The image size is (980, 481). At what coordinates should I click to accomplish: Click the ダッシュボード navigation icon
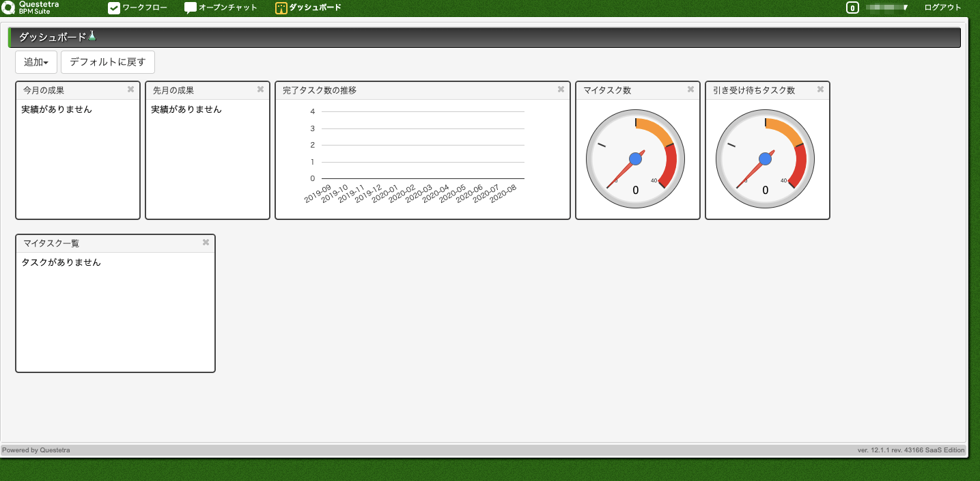281,8
